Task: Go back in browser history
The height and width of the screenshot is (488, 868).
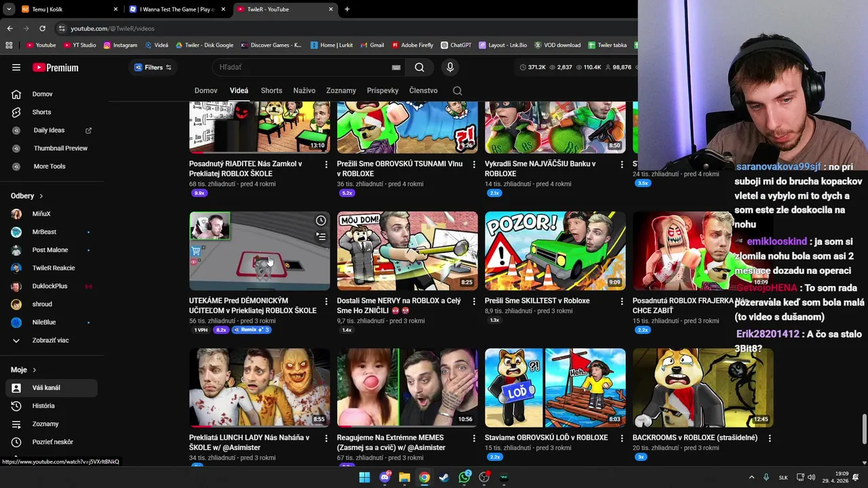Action: point(9,28)
